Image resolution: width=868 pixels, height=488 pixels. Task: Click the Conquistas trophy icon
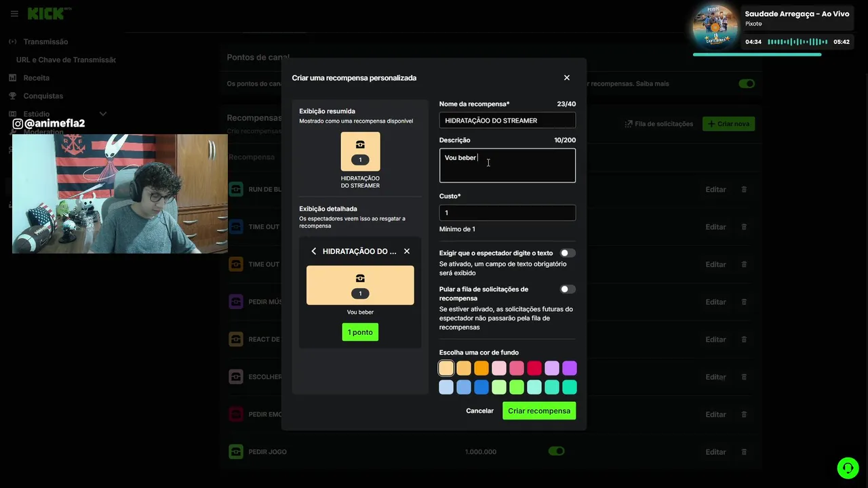click(12, 96)
